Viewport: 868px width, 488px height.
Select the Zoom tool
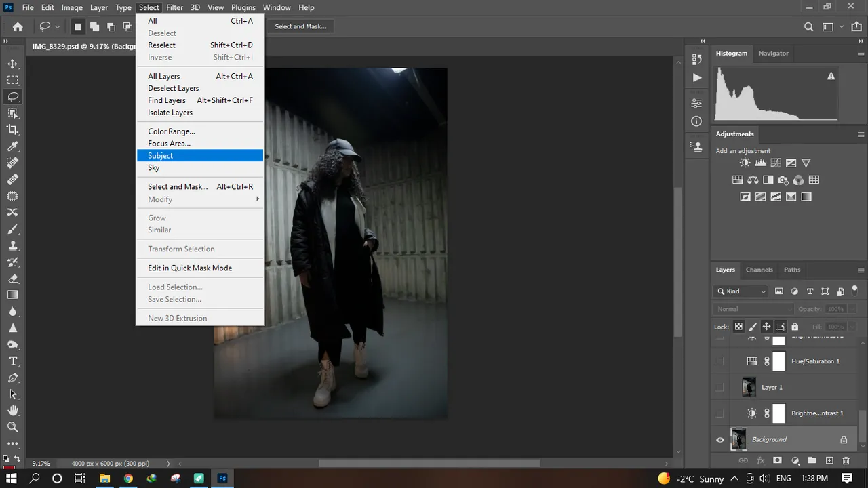click(x=12, y=427)
